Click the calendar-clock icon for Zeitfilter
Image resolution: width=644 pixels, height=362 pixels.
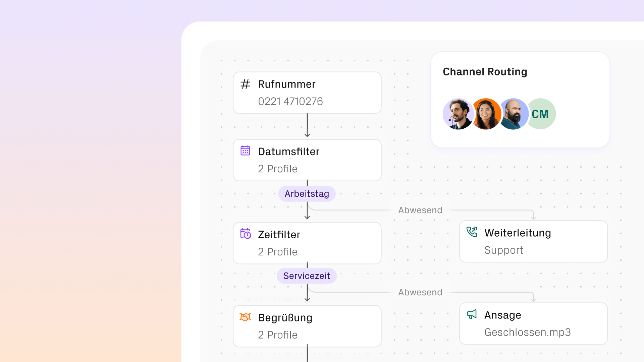click(245, 234)
